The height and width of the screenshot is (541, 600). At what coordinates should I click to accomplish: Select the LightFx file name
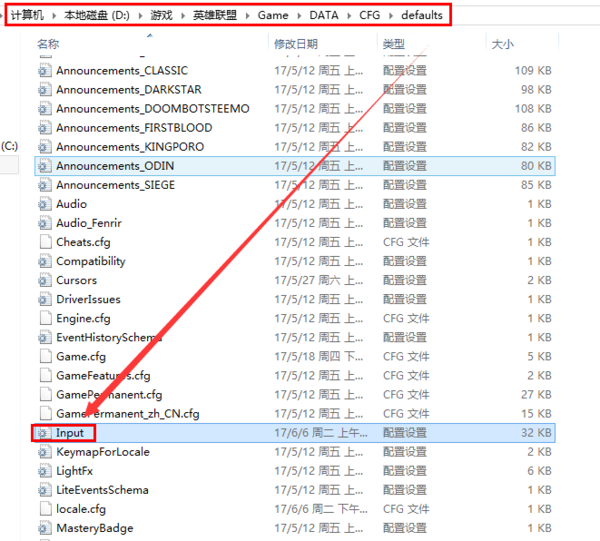tap(75, 471)
